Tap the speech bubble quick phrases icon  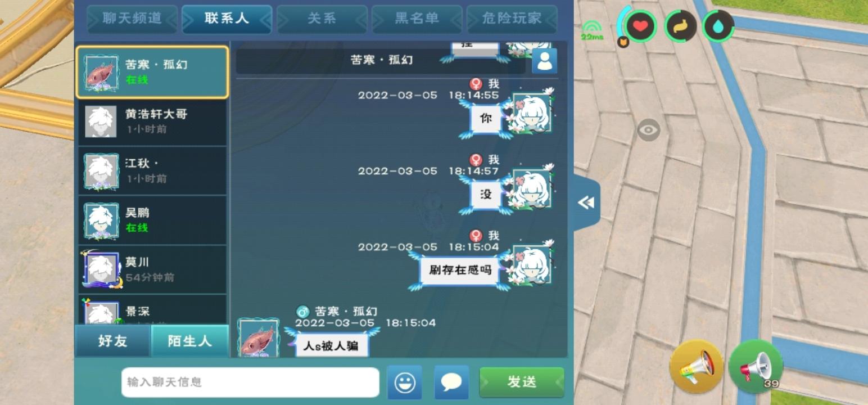[451, 382]
